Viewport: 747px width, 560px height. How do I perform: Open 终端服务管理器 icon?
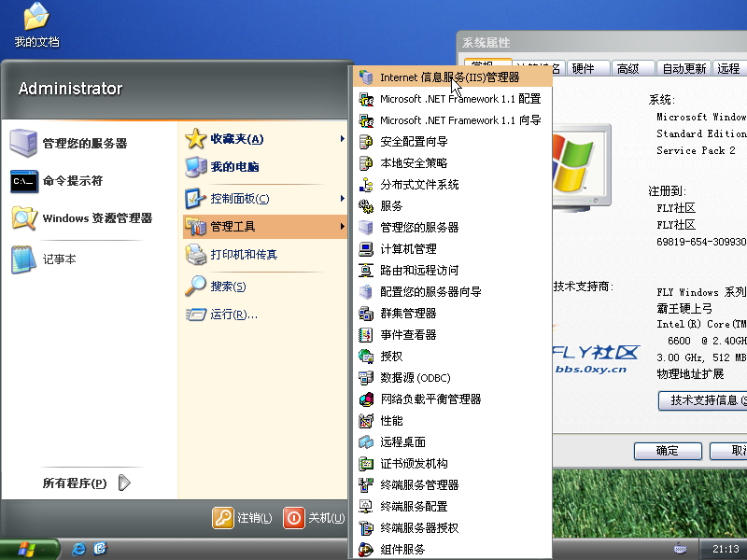(365, 484)
